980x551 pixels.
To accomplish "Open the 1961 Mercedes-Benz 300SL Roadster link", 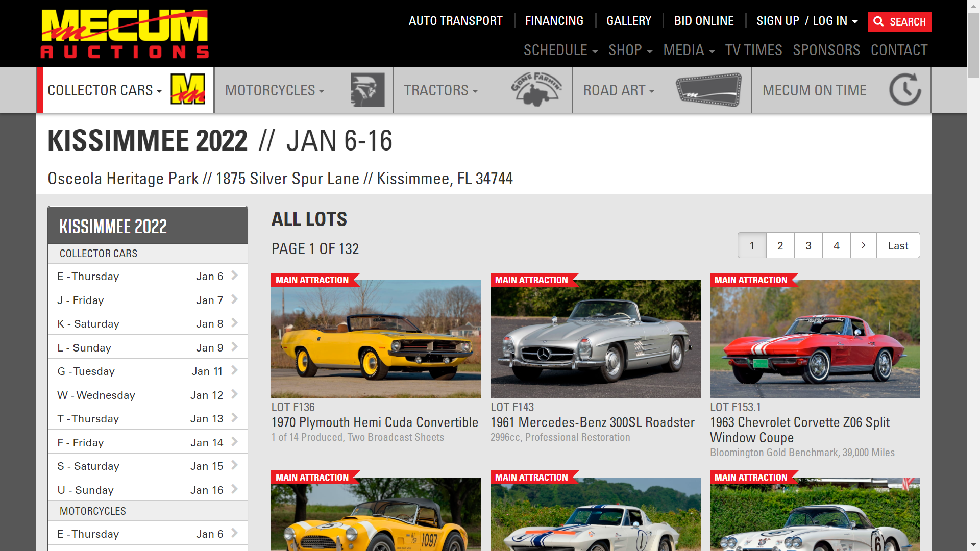I will [x=592, y=422].
